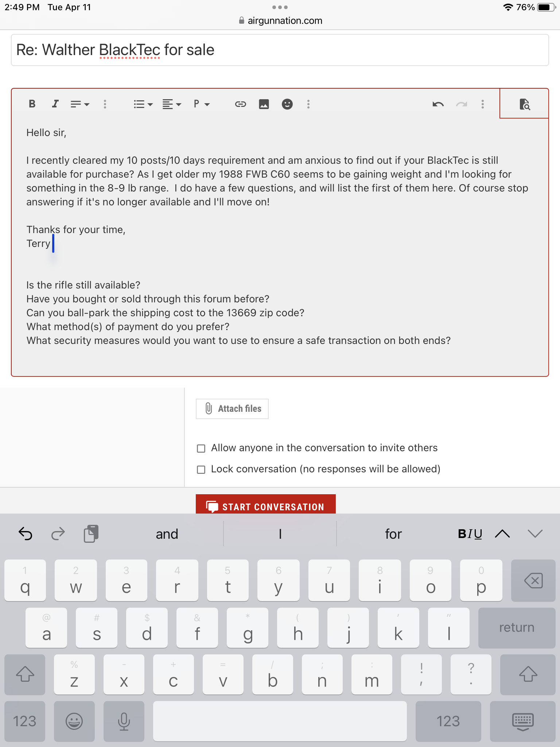Viewport: 560px width, 747px height.
Task: Tap the return key
Action: [x=517, y=627]
